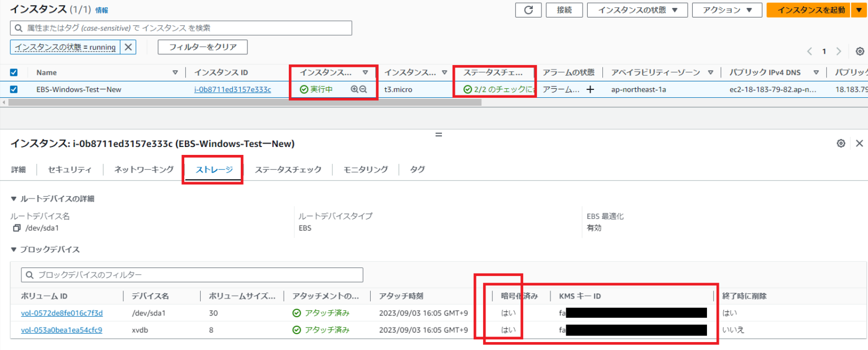Click the 2/2 status check cell
Image resolution: width=868 pixels, height=350 pixels.
tap(499, 89)
